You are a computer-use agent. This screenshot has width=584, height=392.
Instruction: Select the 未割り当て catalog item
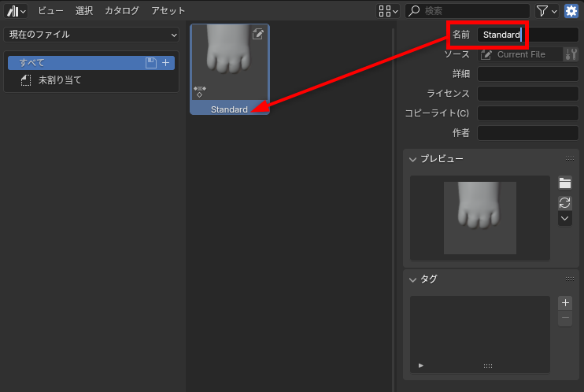pos(60,80)
